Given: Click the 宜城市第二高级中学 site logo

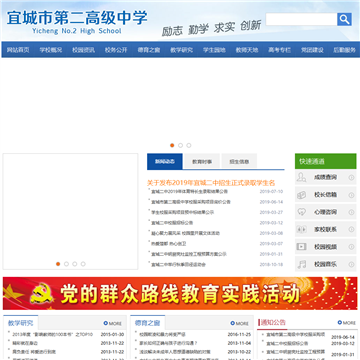Looking at the screenshot, I should pos(77,22).
